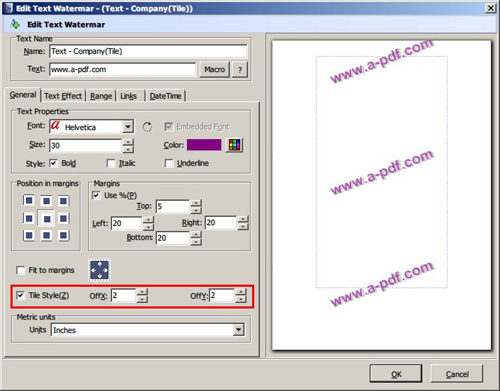Screen dimensions: 500x391
Task: Open the Helvetica font dropdown
Action: [128, 127]
